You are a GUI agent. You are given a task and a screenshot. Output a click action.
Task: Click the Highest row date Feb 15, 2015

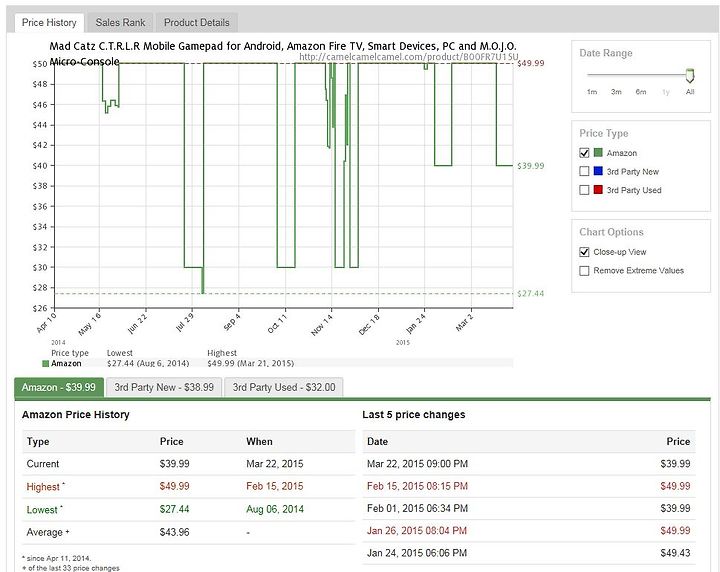click(275, 486)
